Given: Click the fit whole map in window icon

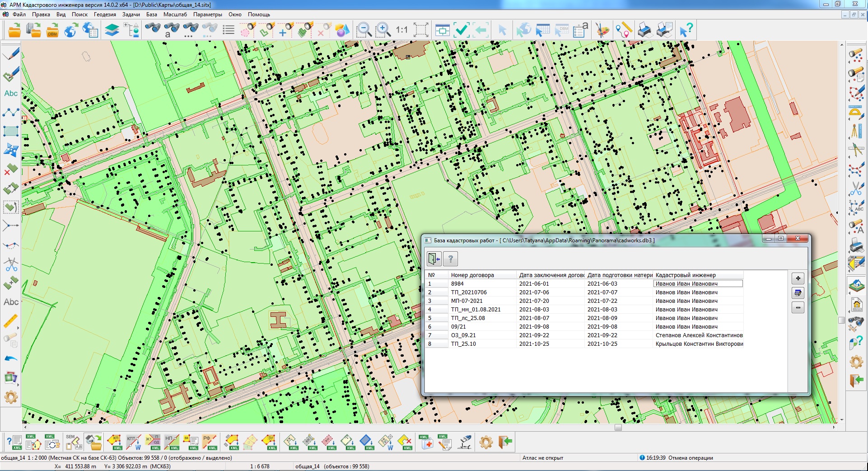Looking at the screenshot, I should coord(421,30).
